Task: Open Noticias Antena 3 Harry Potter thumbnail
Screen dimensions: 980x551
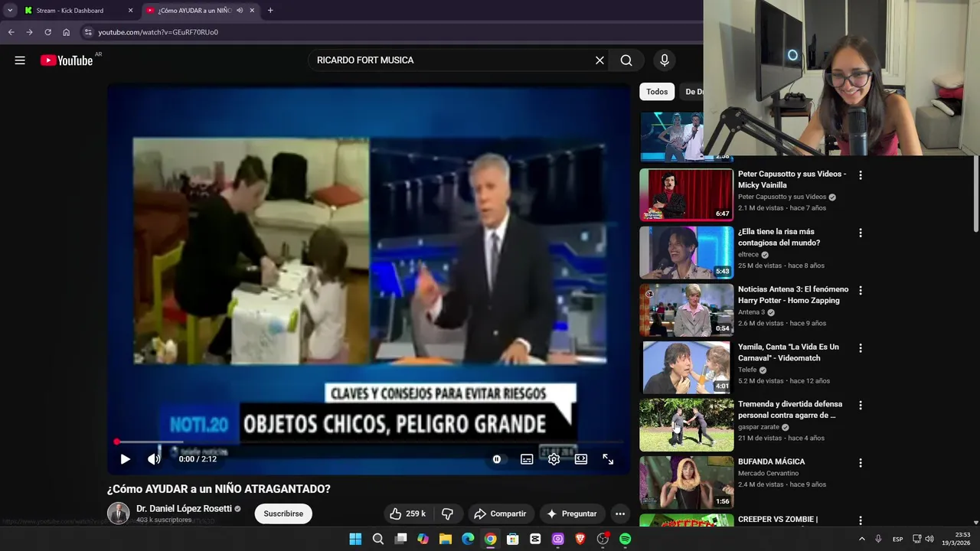Action: tap(687, 310)
